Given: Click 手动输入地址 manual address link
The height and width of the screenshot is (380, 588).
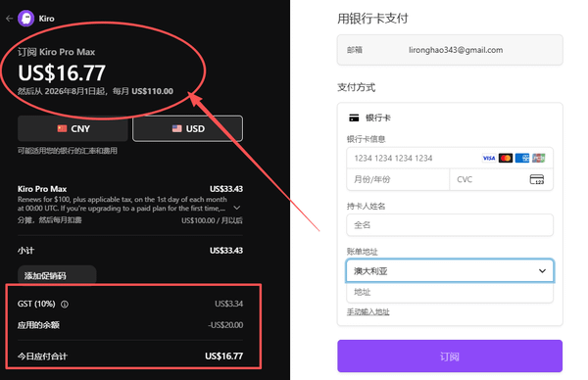Looking at the screenshot, I should [367, 311].
